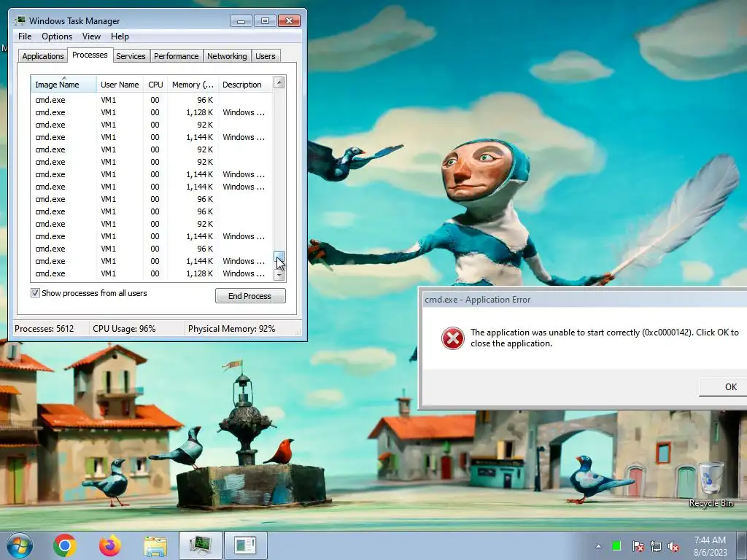Launch Firefox from the taskbar
747x560 pixels.
(x=110, y=545)
